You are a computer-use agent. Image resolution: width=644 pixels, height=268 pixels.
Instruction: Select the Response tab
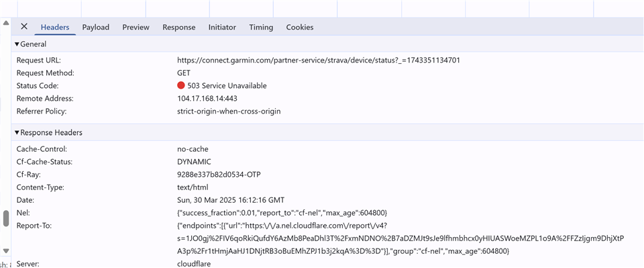click(x=178, y=27)
